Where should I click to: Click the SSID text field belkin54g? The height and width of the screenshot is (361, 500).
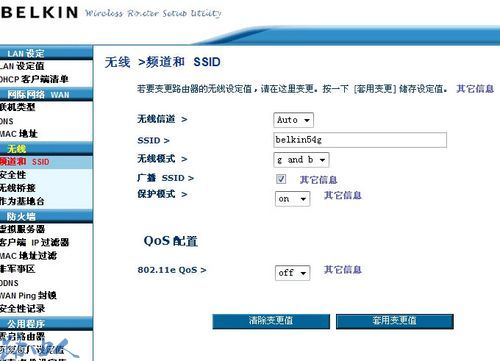tap(360, 140)
